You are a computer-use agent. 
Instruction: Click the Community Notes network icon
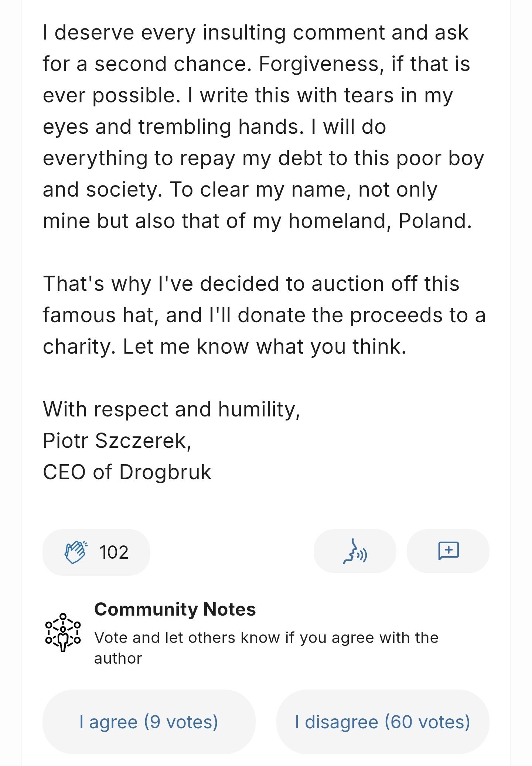click(63, 632)
